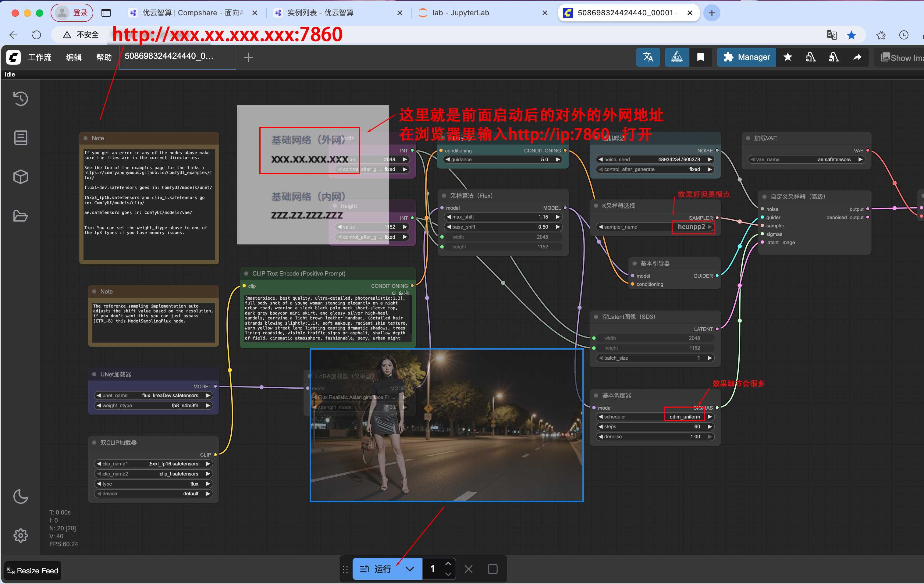Screen dimensions: 924x584
Task: Collapse the CLIP Text Encode node dot
Action: point(246,274)
